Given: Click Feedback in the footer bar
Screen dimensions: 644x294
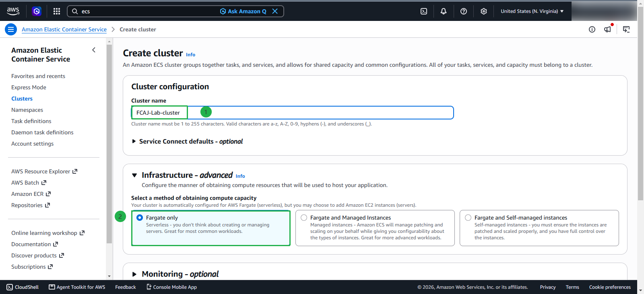Looking at the screenshot, I should point(126,287).
